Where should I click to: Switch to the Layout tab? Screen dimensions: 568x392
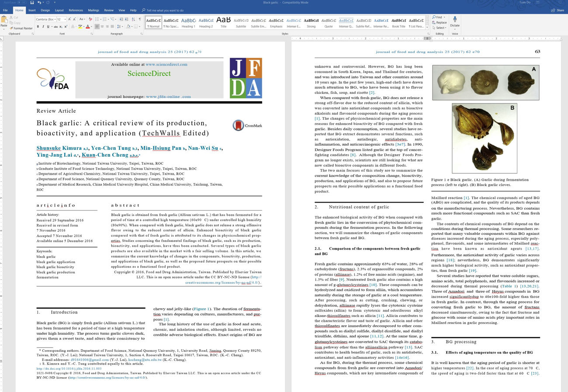click(59, 10)
